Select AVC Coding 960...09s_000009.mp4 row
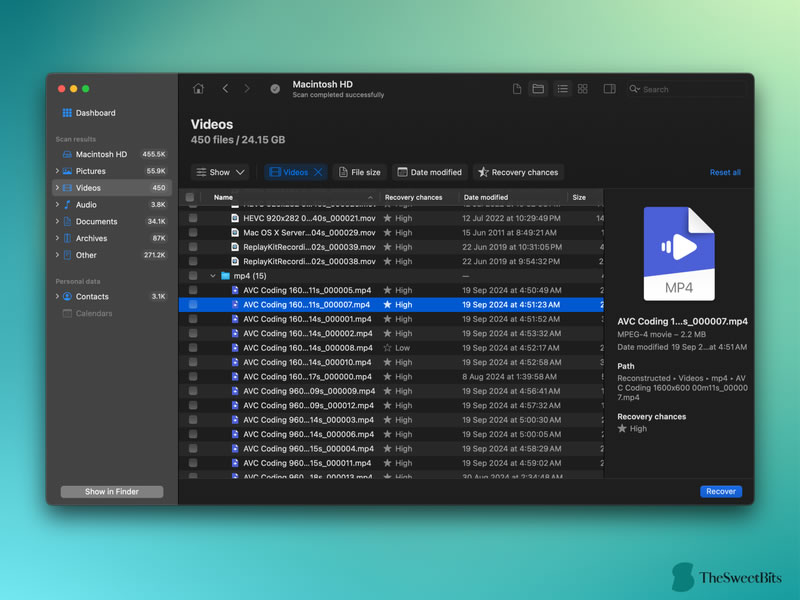The height and width of the screenshot is (600, 800). pyautogui.click(x=391, y=391)
